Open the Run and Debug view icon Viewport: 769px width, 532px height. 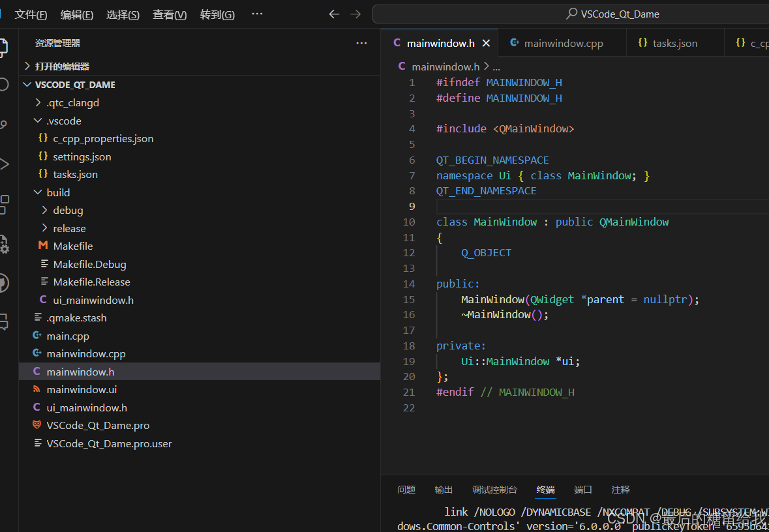[4, 164]
